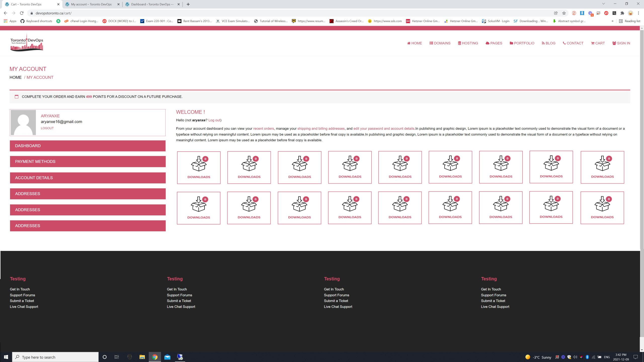Open HOSTING in site navigation
The image size is (644, 362).
(468, 43)
